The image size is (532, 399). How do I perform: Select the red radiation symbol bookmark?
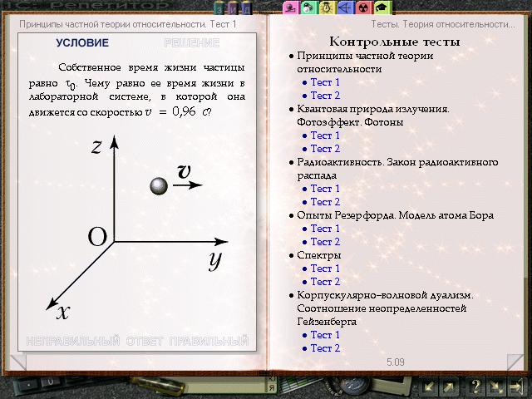(363, 7)
